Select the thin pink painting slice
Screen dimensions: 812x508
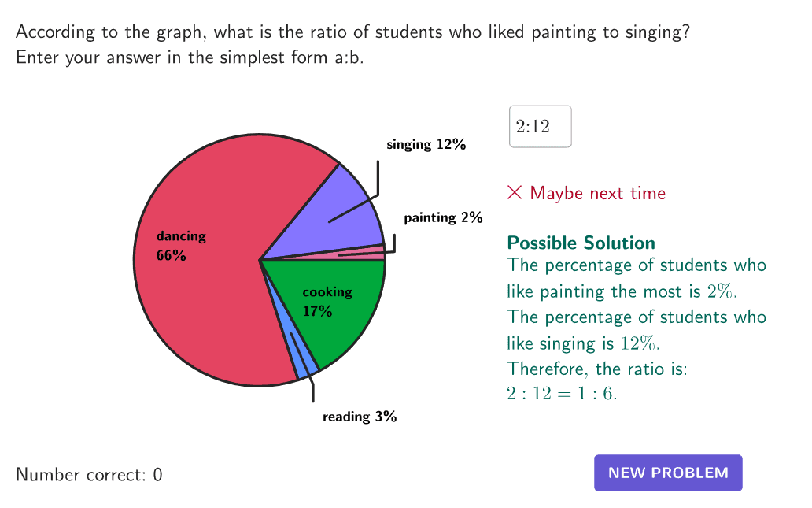tap(370, 252)
